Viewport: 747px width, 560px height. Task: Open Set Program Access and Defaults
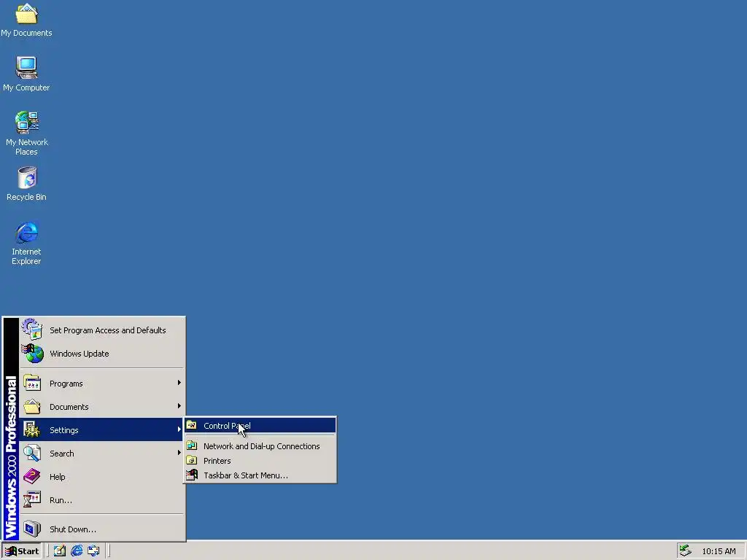pos(102,330)
